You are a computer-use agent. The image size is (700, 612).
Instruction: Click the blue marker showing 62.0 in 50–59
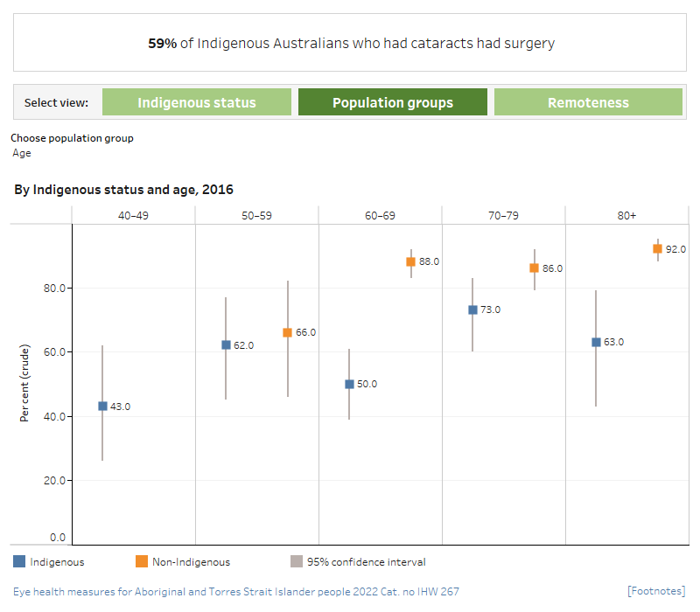coord(226,344)
